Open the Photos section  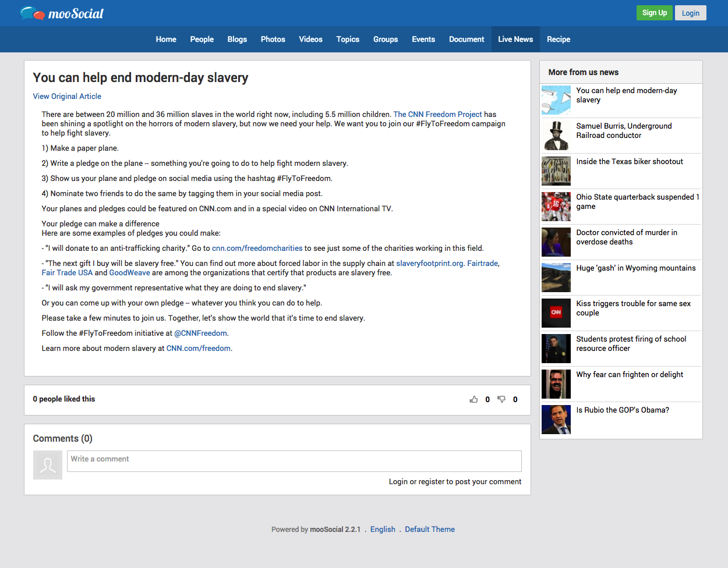[x=273, y=39]
